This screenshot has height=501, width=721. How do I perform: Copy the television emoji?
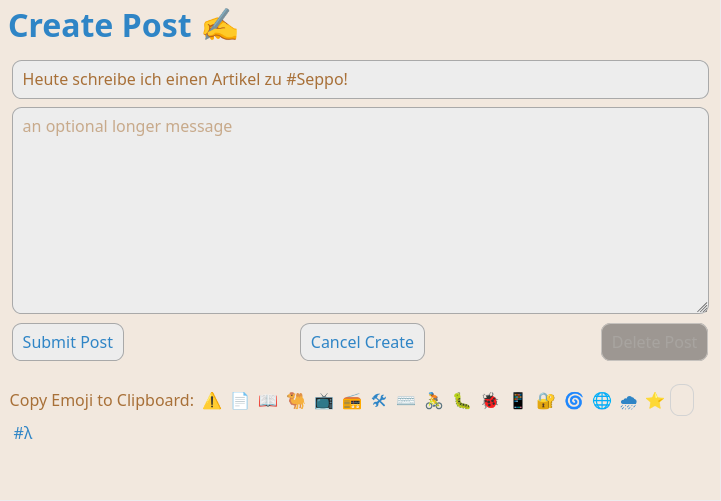[x=324, y=401]
